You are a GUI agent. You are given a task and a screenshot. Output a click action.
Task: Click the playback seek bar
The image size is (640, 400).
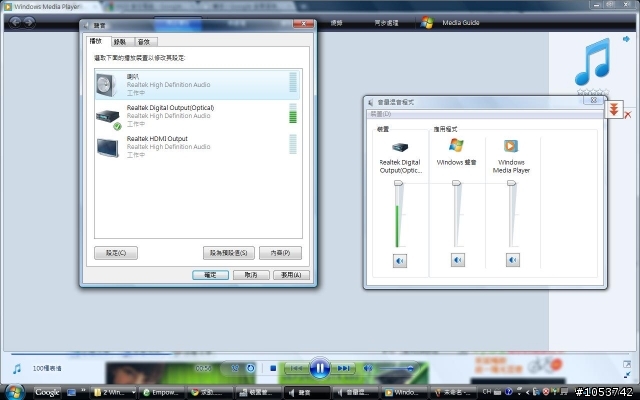click(x=320, y=354)
